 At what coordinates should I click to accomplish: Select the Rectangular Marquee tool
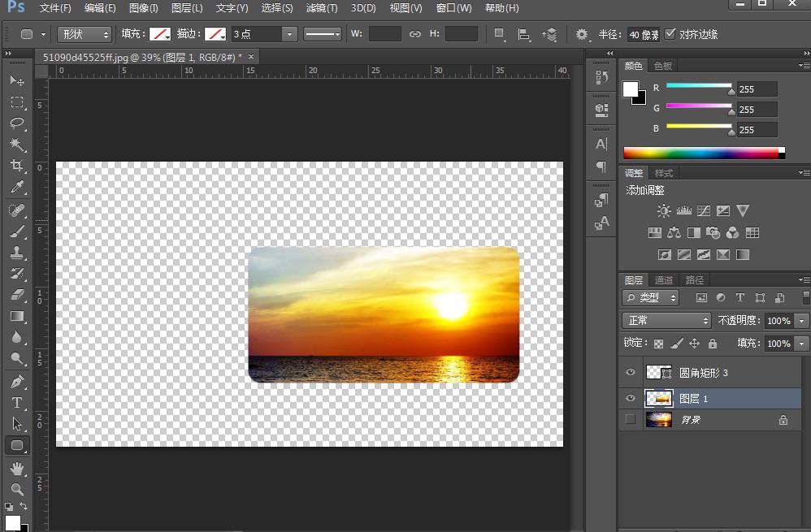click(17, 102)
